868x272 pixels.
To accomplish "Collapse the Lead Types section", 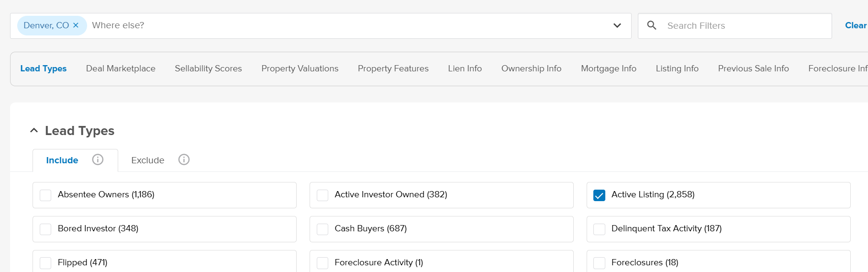I will tap(34, 130).
